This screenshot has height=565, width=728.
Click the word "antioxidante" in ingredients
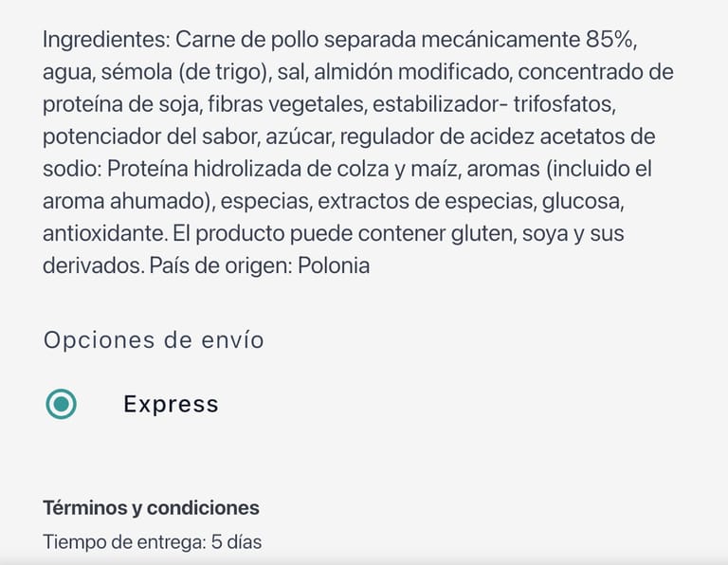[x=98, y=233]
